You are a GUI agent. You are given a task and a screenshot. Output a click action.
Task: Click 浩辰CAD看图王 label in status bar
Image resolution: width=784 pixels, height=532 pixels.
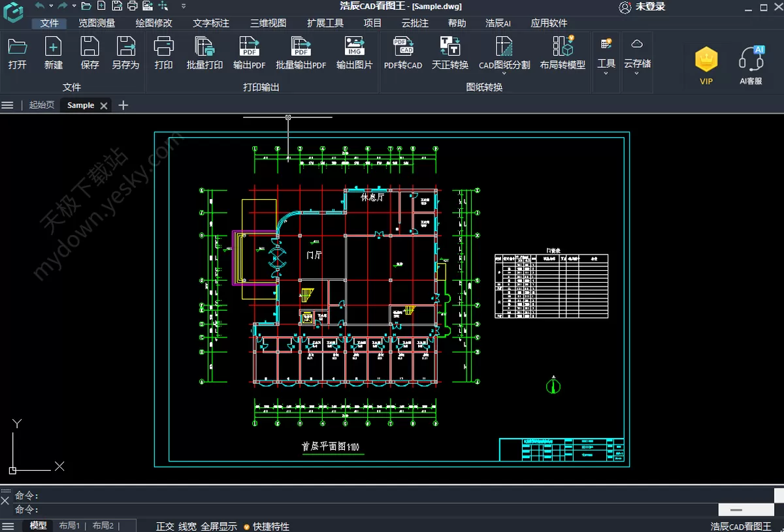tap(741, 526)
